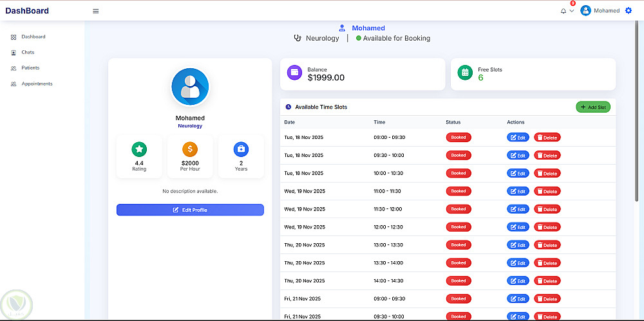
Task: Click the green calendar Free Slots icon
Action: [466, 72]
